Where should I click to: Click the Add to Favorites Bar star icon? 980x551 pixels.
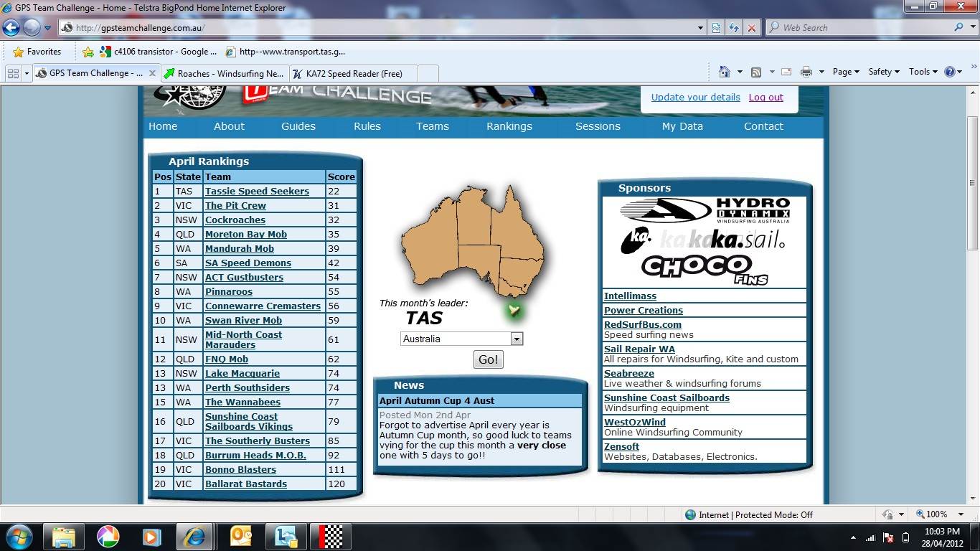click(x=88, y=52)
